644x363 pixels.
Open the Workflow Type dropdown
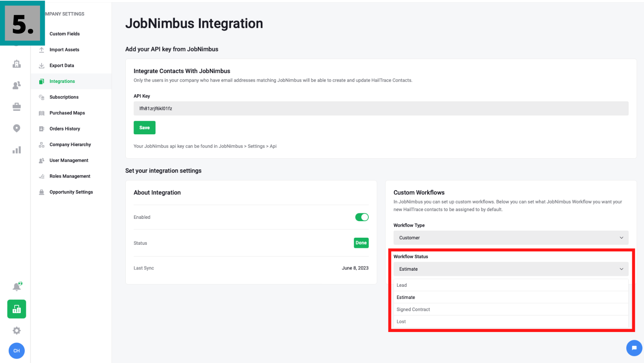pos(511,238)
